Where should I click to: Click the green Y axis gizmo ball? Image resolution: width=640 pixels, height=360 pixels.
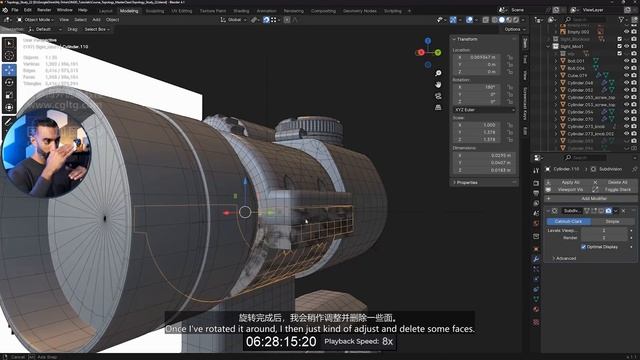[438, 53]
